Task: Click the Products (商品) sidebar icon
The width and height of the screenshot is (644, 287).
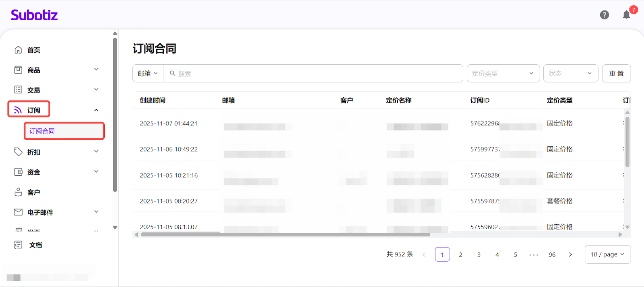Action: [18, 70]
